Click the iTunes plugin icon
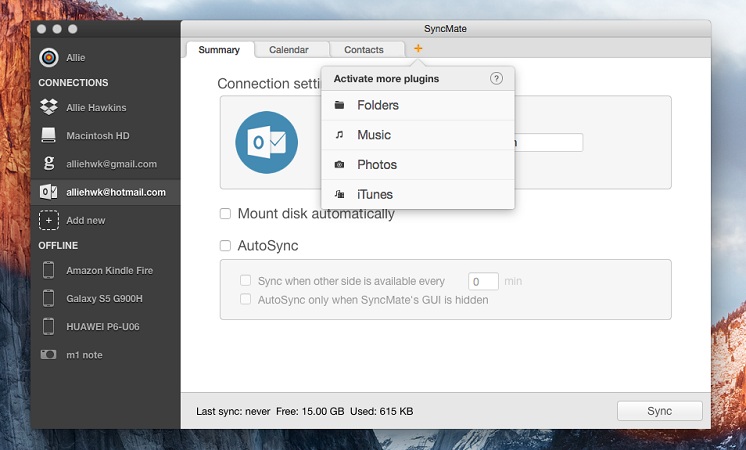This screenshot has width=746, height=450. point(339,194)
